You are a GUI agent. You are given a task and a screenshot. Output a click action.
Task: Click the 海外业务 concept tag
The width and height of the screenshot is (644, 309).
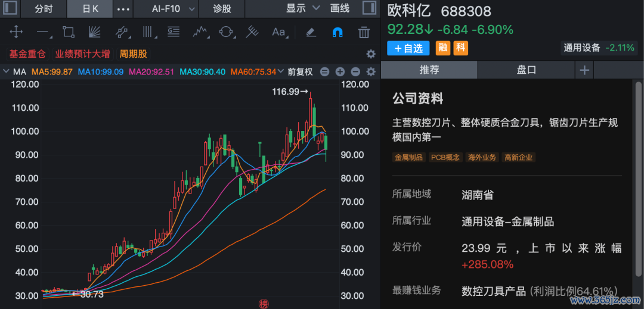pos(482,157)
